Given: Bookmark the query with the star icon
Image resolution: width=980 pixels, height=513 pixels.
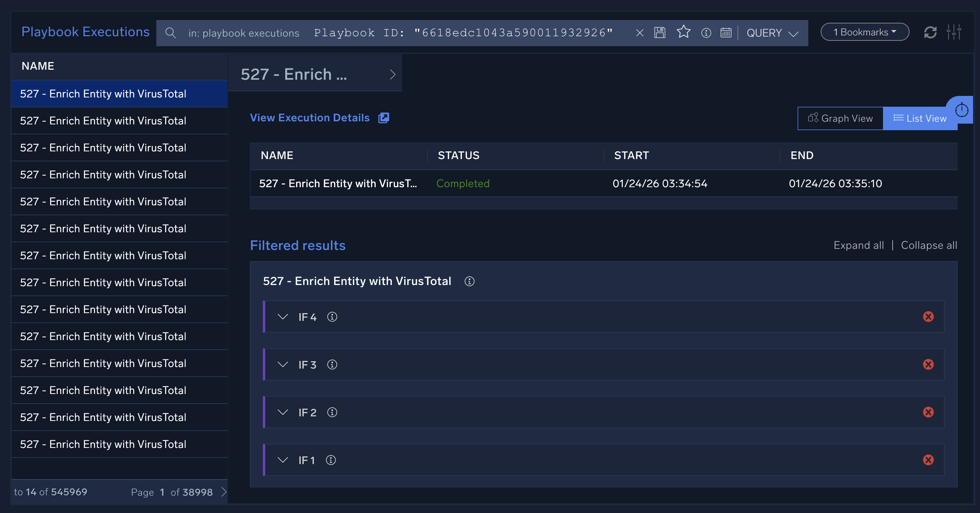Looking at the screenshot, I should point(684,32).
